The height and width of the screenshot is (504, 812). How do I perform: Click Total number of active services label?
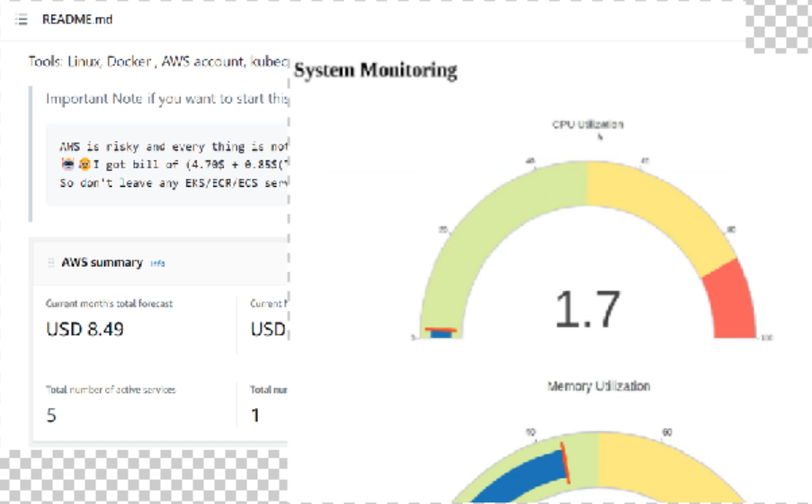coord(111,390)
